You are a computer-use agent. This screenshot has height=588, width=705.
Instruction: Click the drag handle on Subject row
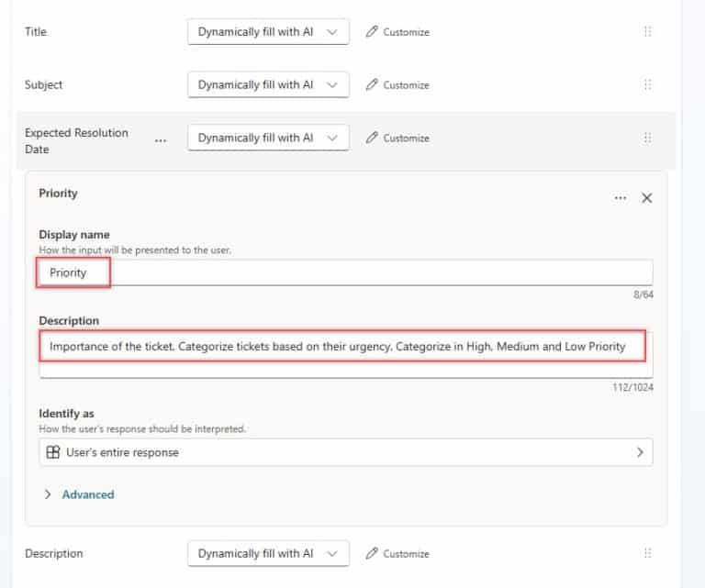(648, 85)
